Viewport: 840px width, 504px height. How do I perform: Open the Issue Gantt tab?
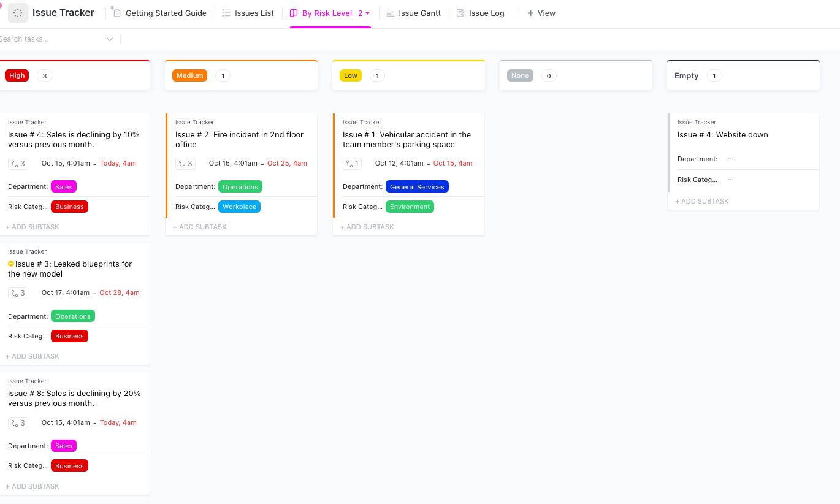pos(413,13)
